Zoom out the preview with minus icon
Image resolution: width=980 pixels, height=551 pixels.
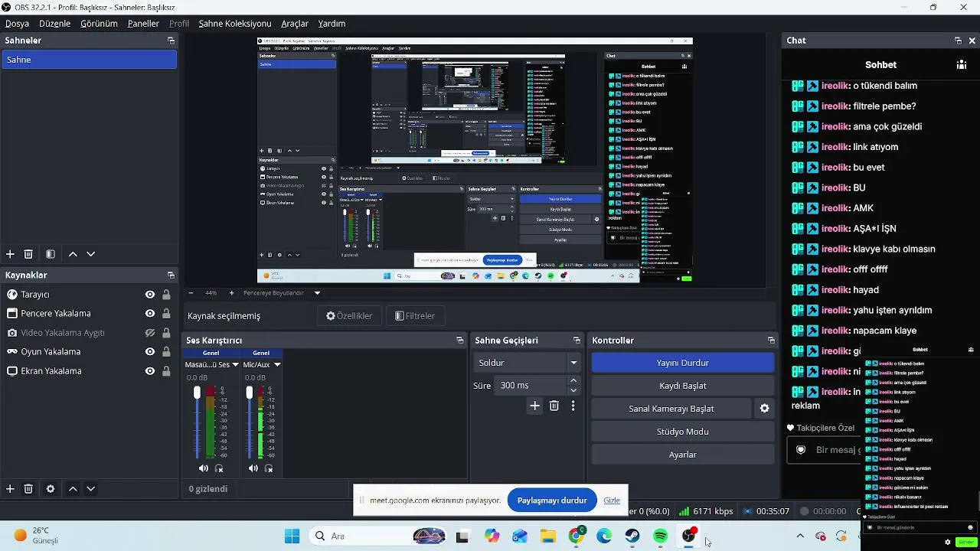tap(191, 293)
